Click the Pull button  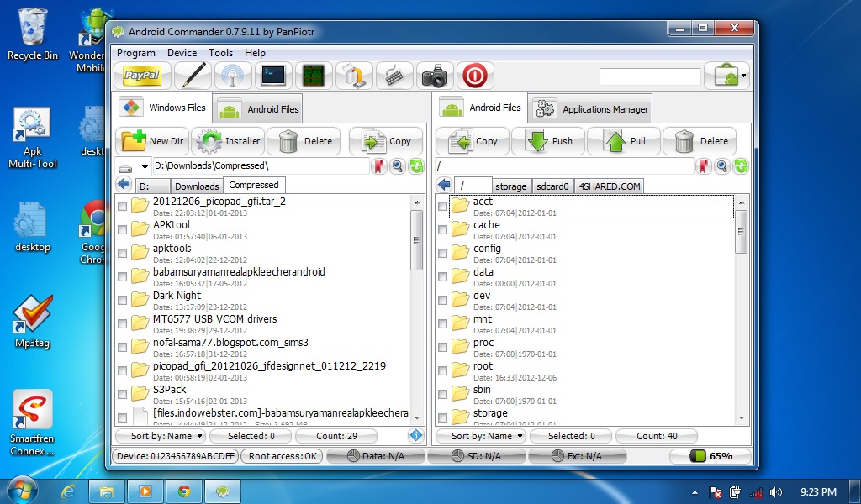tap(625, 141)
